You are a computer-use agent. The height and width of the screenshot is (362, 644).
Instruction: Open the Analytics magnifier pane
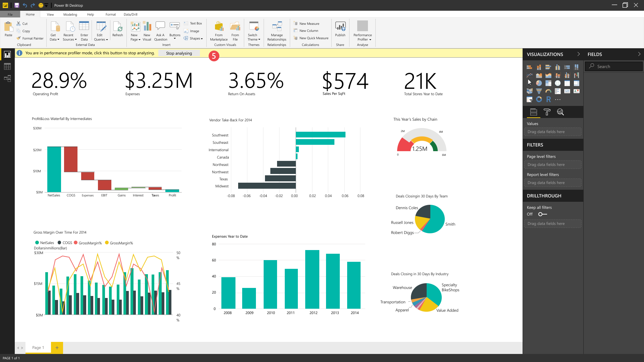click(560, 112)
